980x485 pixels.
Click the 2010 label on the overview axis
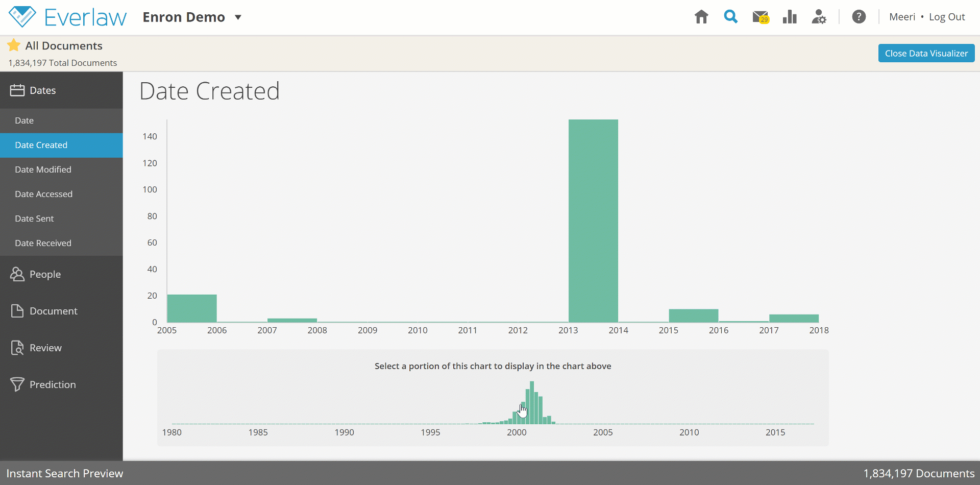tap(689, 432)
